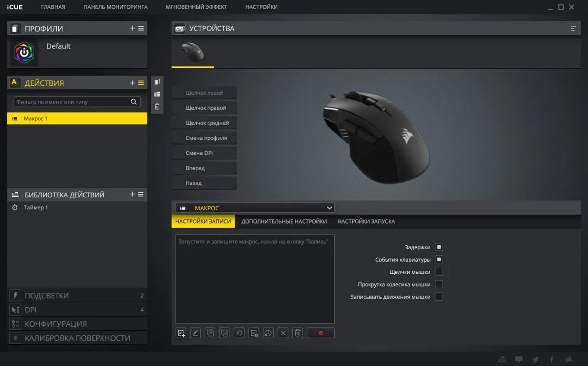The height and width of the screenshot is (366, 588).
Task: Open the ПАНЕЛЬ МОНИТОРИНГА menu
Action: click(115, 7)
